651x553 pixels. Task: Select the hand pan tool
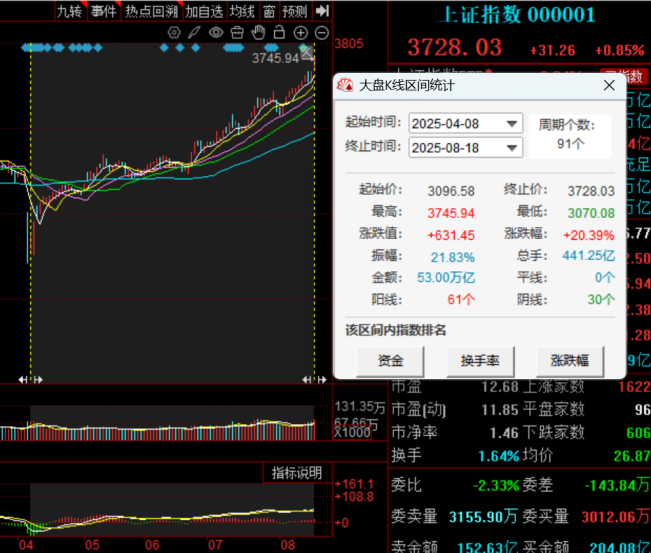[x=258, y=32]
